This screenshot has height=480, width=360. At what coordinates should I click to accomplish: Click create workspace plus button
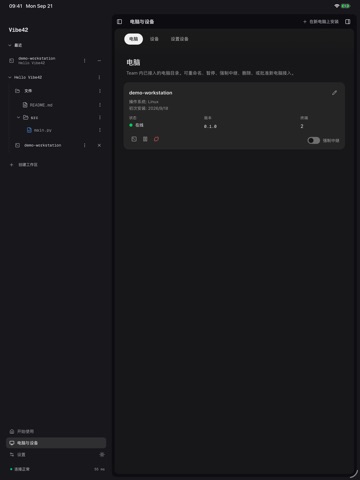[x=11, y=165]
